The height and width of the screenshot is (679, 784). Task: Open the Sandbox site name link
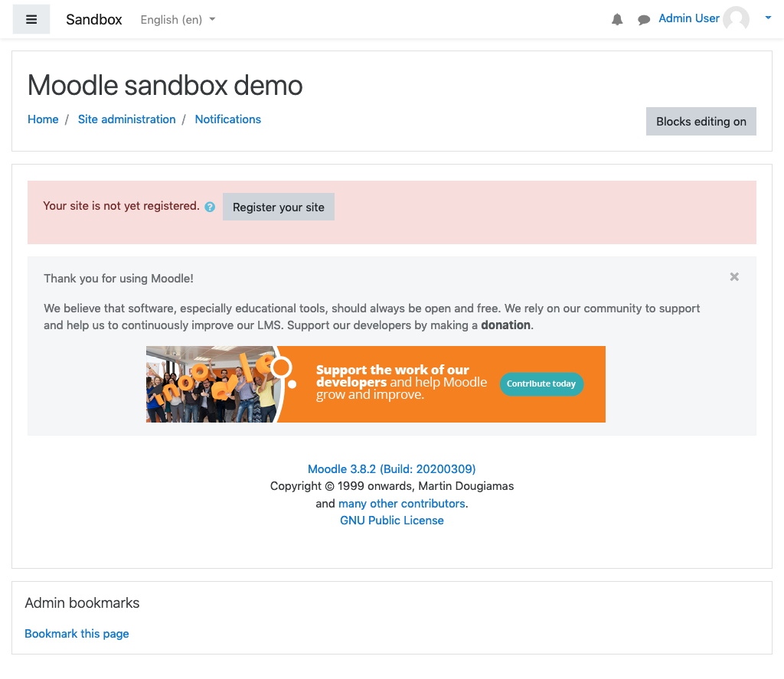tap(94, 19)
